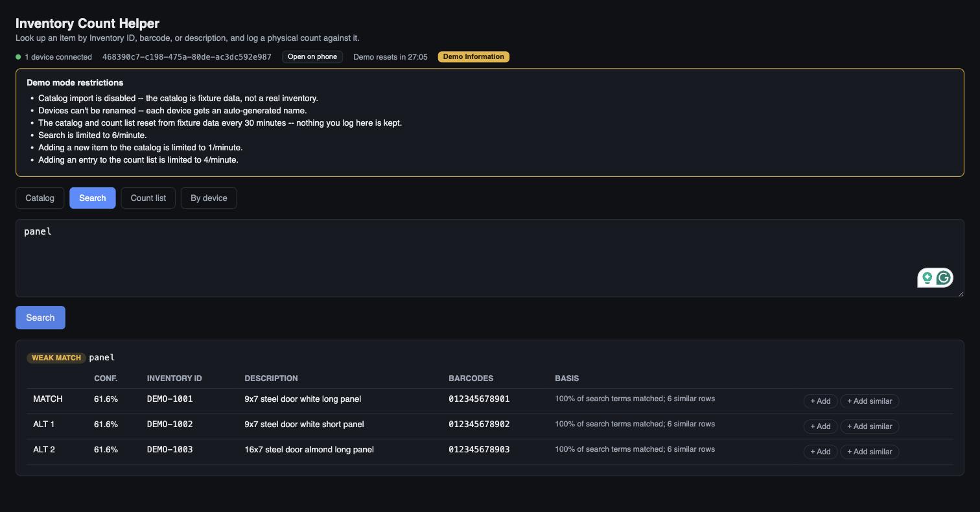Open the Catalog tab
Screen dimensions: 980x512
tap(40, 198)
